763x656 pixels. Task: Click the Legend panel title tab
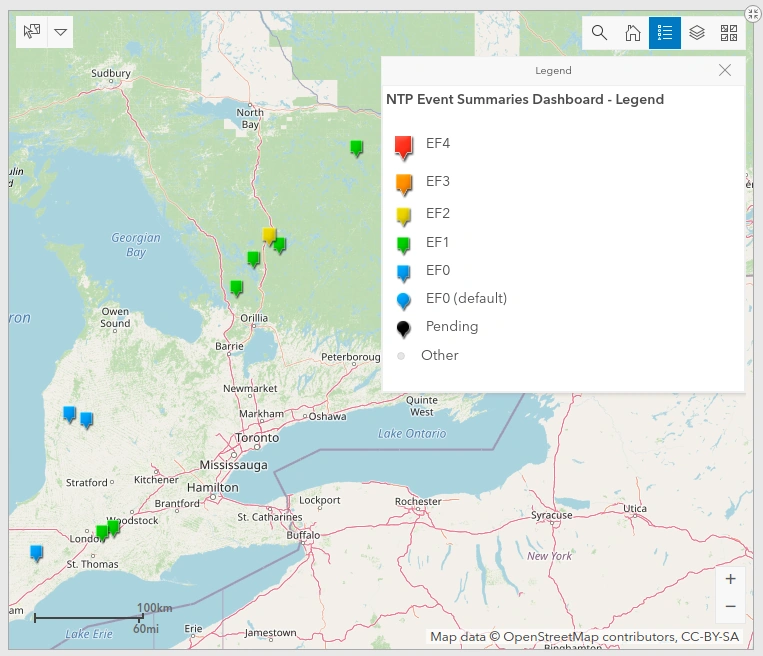(x=553, y=70)
